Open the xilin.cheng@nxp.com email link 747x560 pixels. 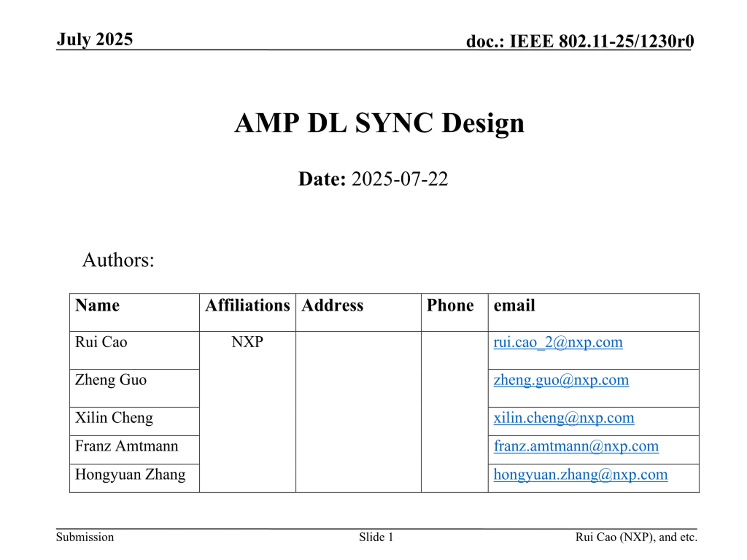pos(564,418)
